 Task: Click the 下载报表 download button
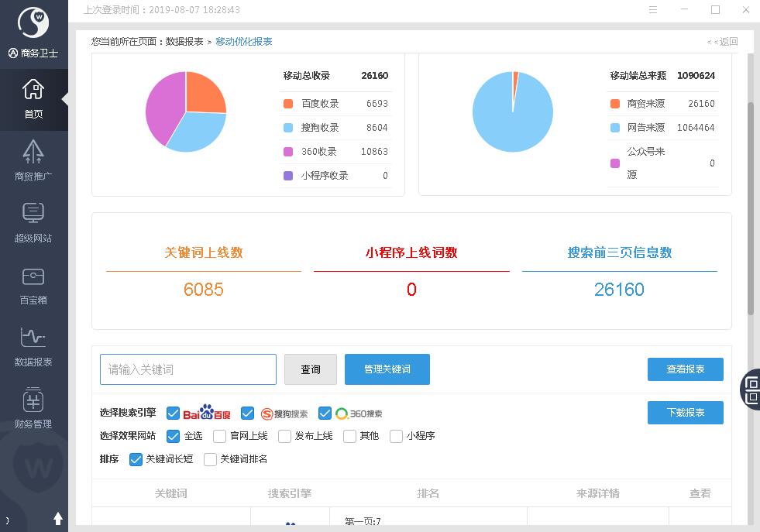click(685, 413)
